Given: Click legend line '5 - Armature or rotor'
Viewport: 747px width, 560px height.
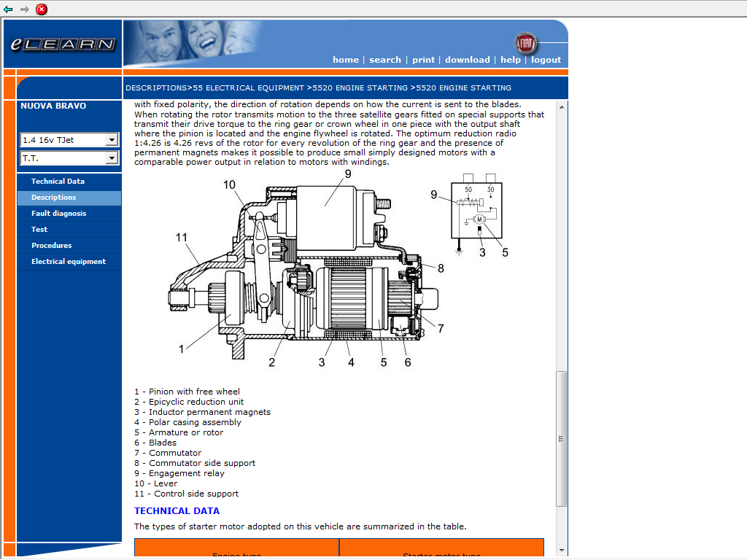Looking at the screenshot, I should point(179,433).
